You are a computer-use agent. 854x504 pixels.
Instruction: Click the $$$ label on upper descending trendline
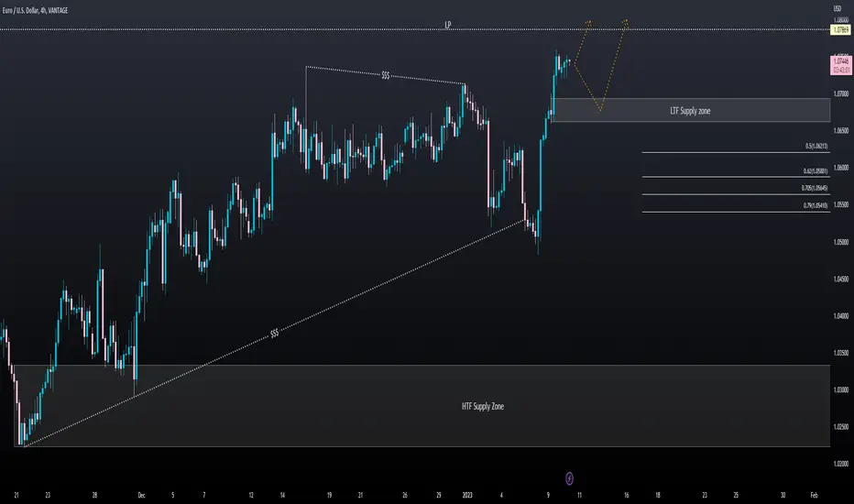pos(386,75)
